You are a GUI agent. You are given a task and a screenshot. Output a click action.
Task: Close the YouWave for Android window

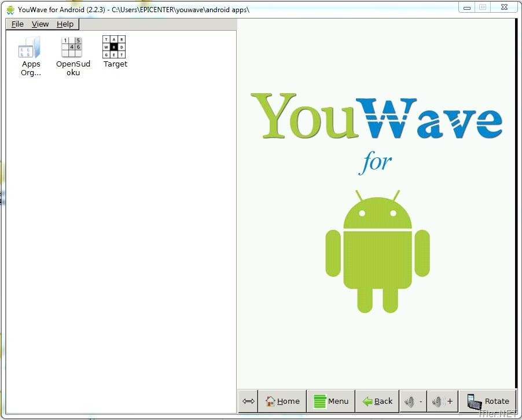pyautogui.click(x=504, y=7)
